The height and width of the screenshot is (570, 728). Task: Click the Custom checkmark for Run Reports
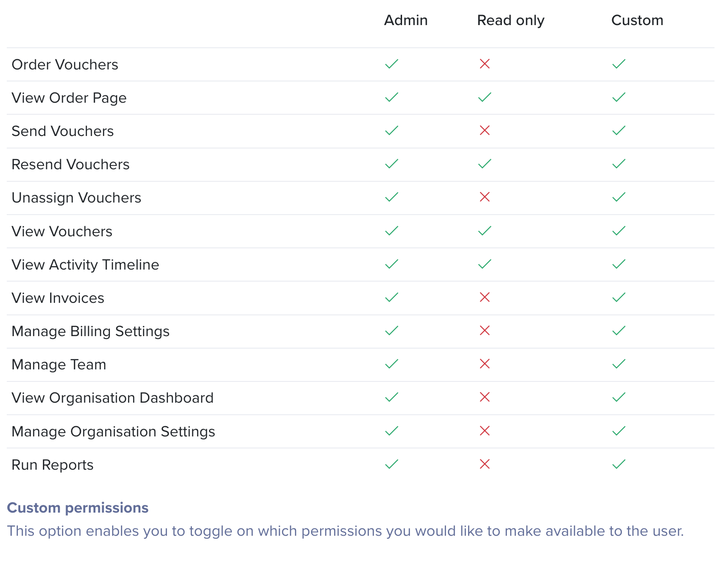click(x=619, y=464)
